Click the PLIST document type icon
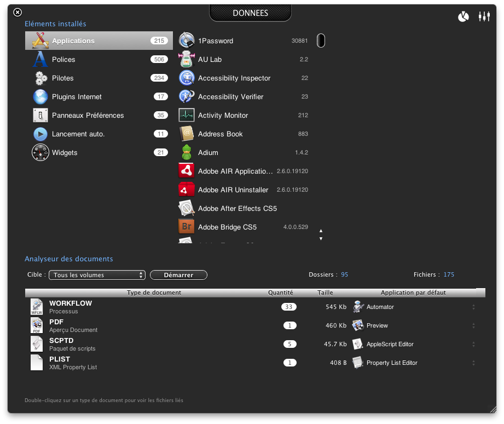Screen dimensions: 504x424 [x=37, y=363]
